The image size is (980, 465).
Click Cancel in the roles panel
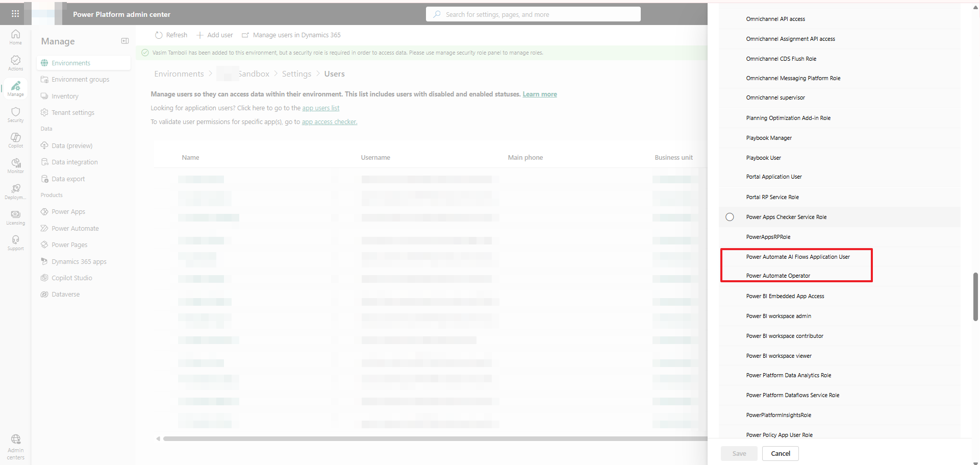(781, 453)
